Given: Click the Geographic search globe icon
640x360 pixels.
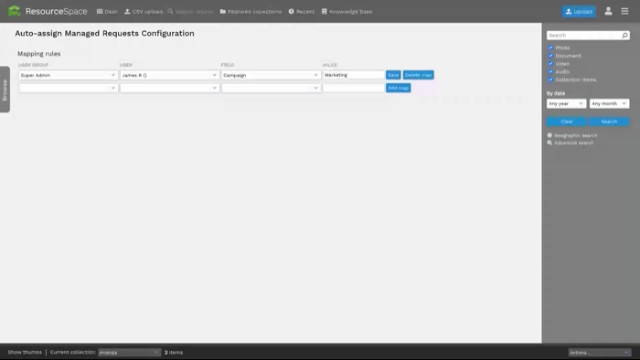Looking at the screenshot, I should (x=550, y=136).
